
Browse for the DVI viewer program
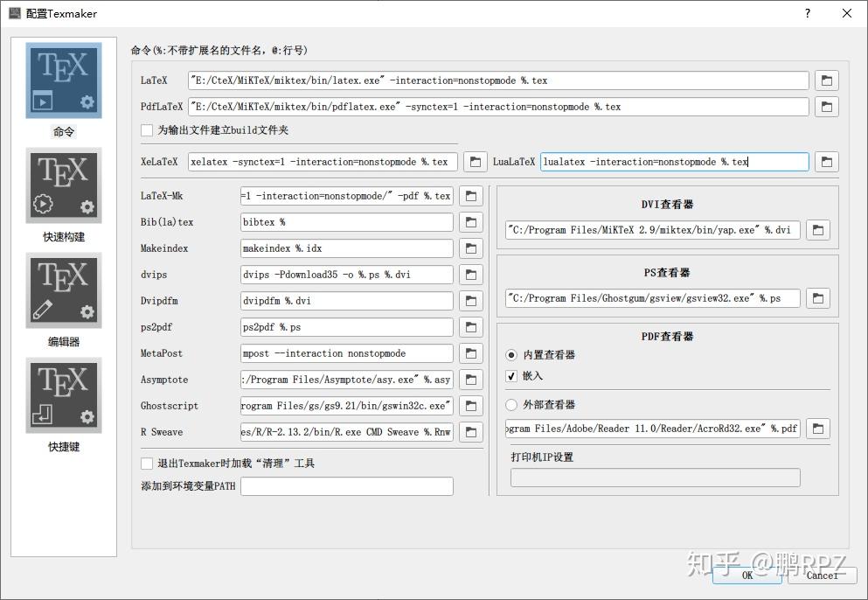pos(818,230)
